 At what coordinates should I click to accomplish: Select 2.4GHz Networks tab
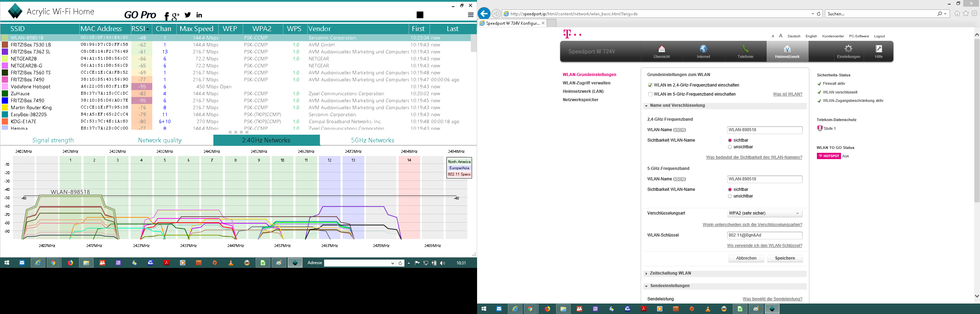[x=266, y=140]
